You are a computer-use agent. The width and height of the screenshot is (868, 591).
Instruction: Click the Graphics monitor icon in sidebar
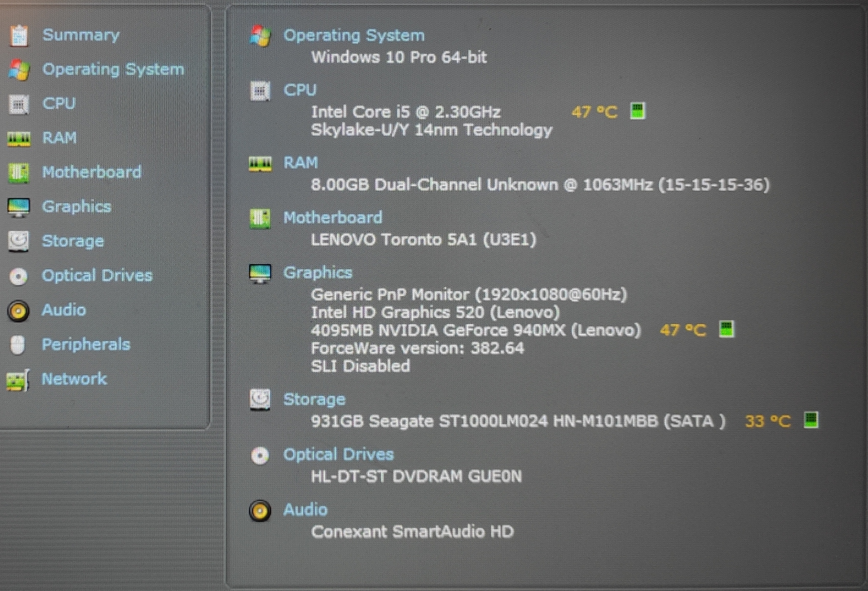[x=18, y=208]
